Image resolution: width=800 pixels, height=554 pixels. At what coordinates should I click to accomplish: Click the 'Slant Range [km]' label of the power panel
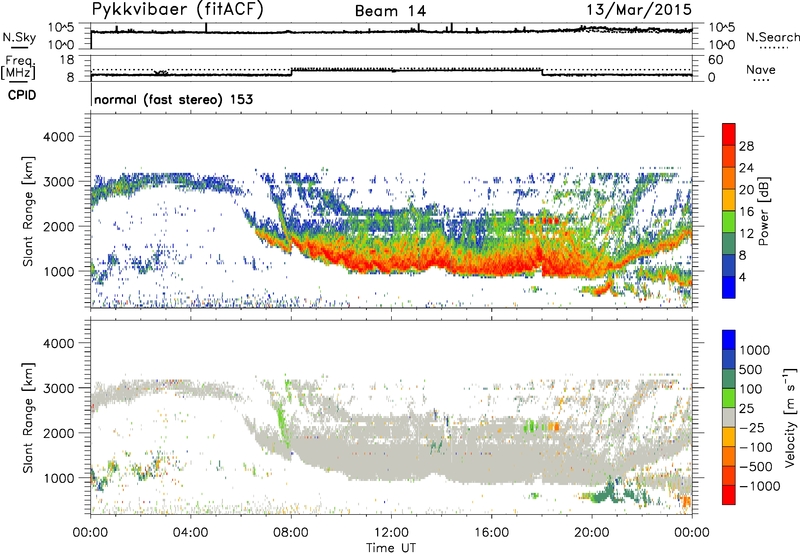pyautogui.click(x=28, y=211)
